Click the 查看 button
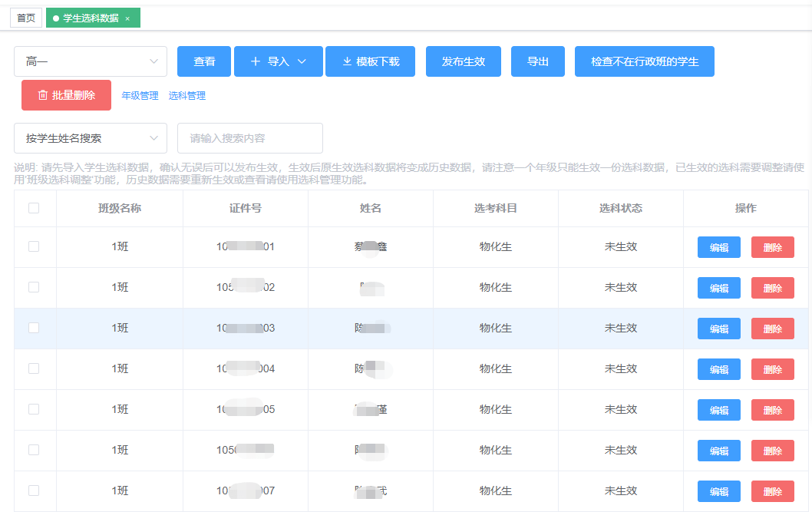Screen dimensions: 812x512 [204, 61]
